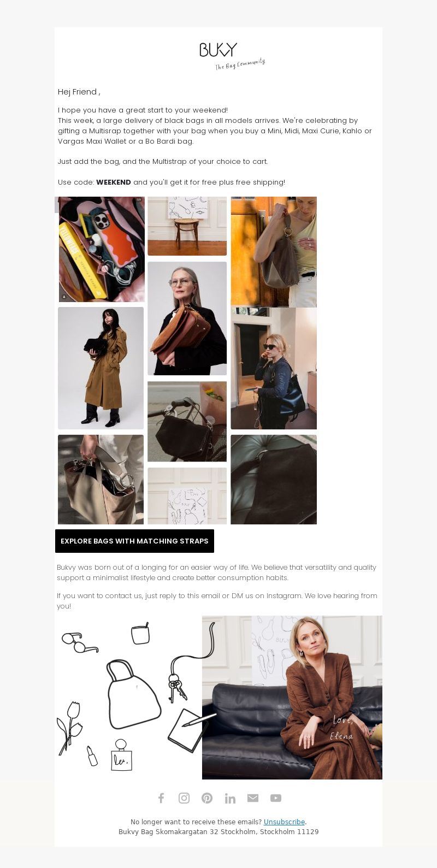This screenshot has width=437, height=868.
Task: Visit the LinkedIn icon link
Action: click(230, 798)
